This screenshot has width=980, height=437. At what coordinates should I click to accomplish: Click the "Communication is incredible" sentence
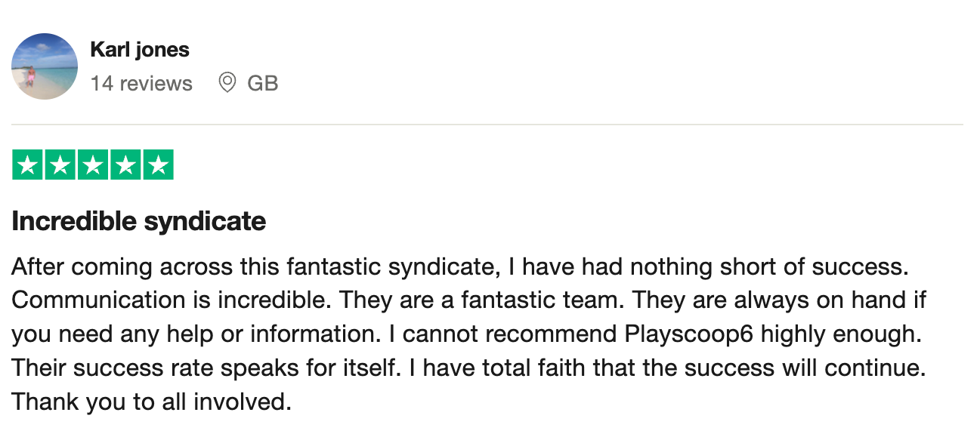[x=172, y=300]
